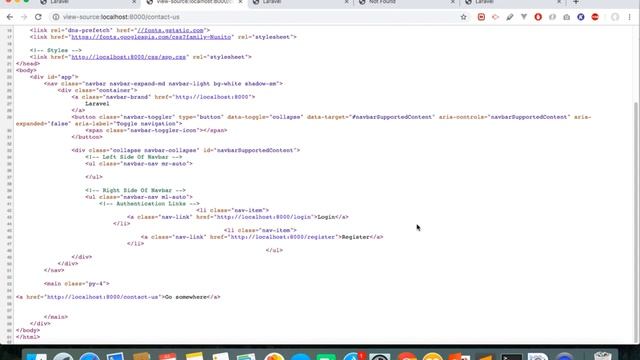
Task: Open the red circle extension icon
Action: [x=538, y=17]
